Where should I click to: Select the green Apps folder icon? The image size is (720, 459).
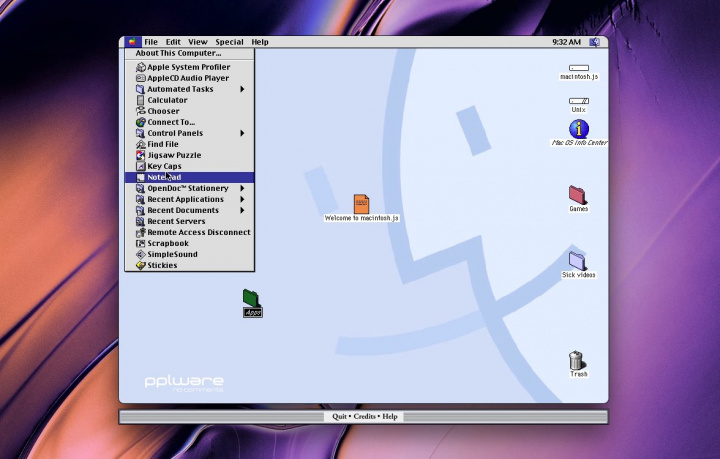click(x=252, y=298)
